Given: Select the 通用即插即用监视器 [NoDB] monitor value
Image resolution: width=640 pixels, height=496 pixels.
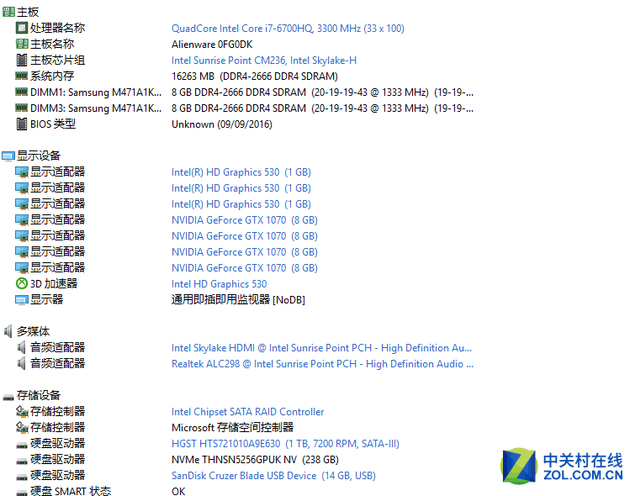Looking at the screenshot, I should pyautogui.click(x=238, y=300).
